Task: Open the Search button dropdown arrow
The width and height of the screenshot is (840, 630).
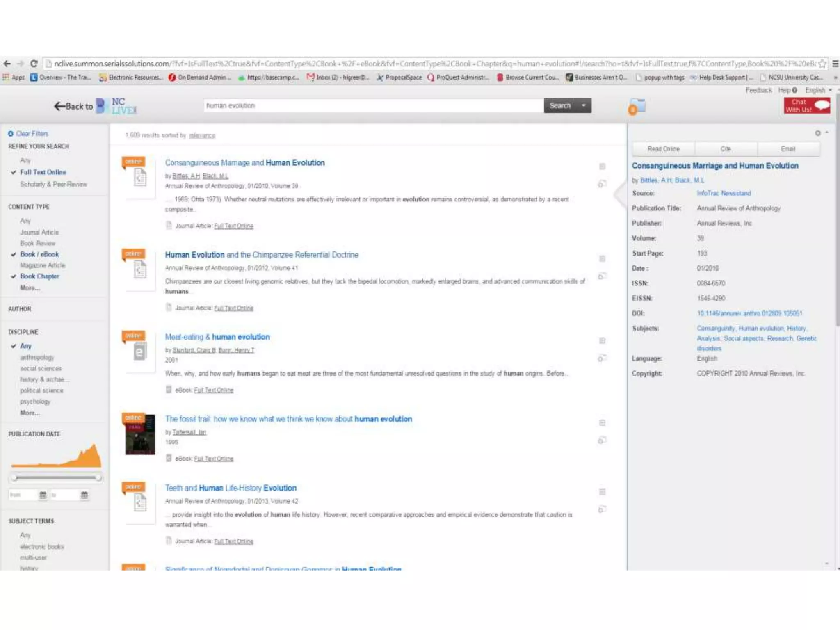Action: coord(583,106)
